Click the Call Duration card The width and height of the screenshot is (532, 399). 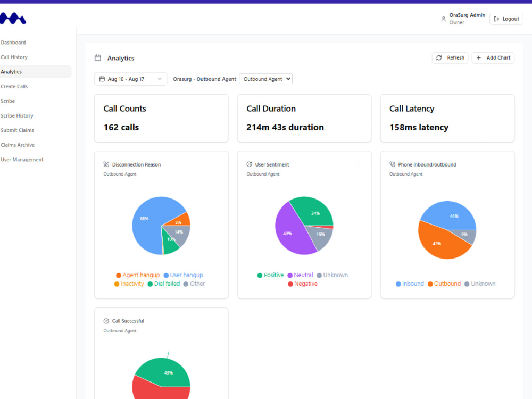click(x=304, y=118)
